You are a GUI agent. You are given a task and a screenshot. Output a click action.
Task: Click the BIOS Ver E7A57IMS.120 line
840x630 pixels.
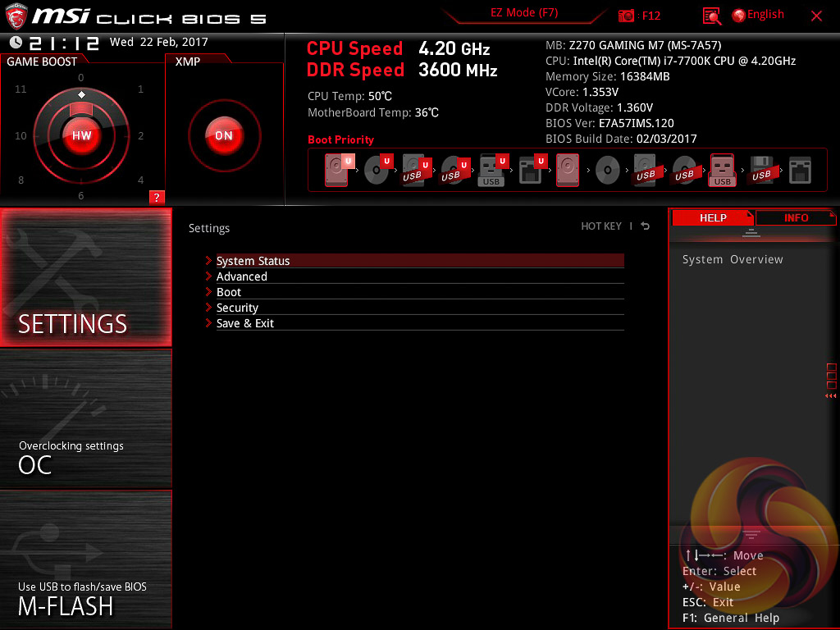609,123
